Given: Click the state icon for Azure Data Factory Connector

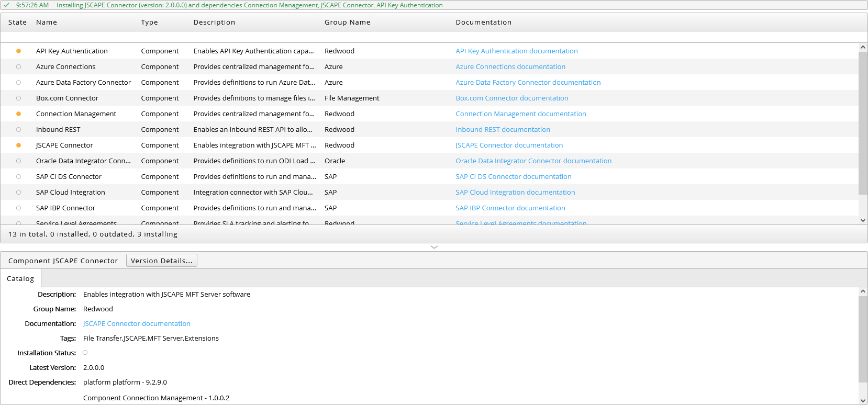Looking at the screenshot, I should [x=18, y=83].
